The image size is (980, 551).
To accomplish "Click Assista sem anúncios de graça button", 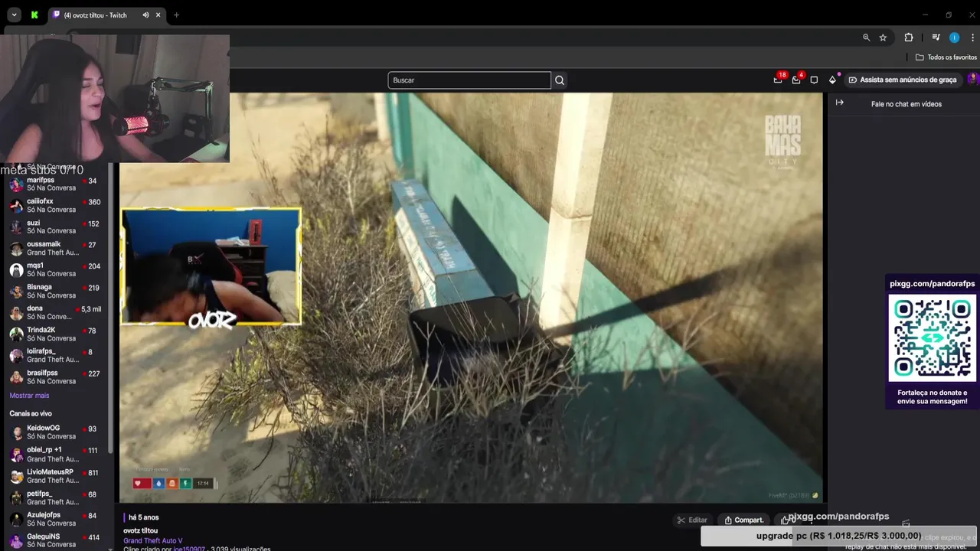I will (x=903, y=80).
